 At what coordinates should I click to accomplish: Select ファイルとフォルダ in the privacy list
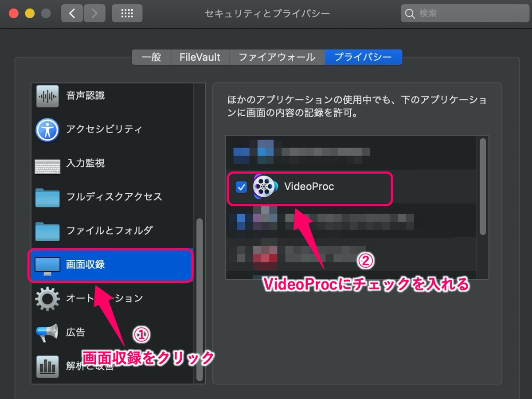112,231
